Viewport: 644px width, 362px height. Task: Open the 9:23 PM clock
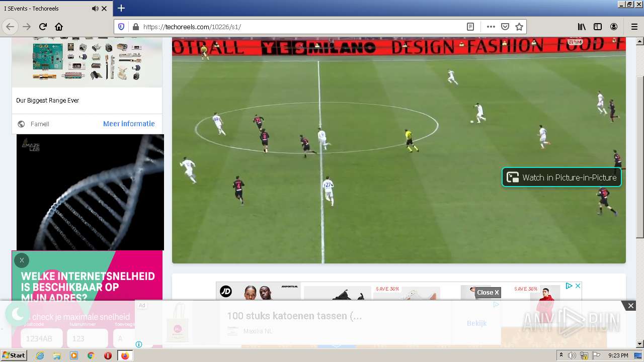pos(618,355)
